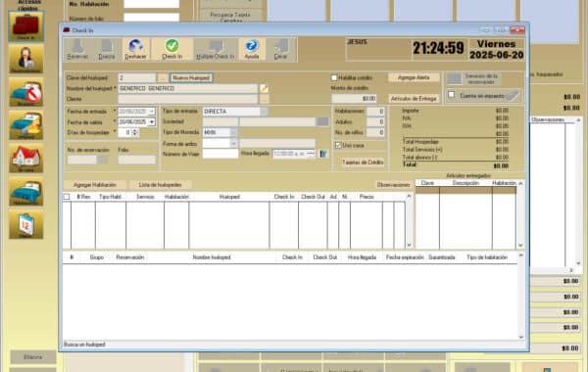Click the red suitcase Check In shortcut
Screen dimensions: 588x372
pyautogui.click(x=25, y=25)
